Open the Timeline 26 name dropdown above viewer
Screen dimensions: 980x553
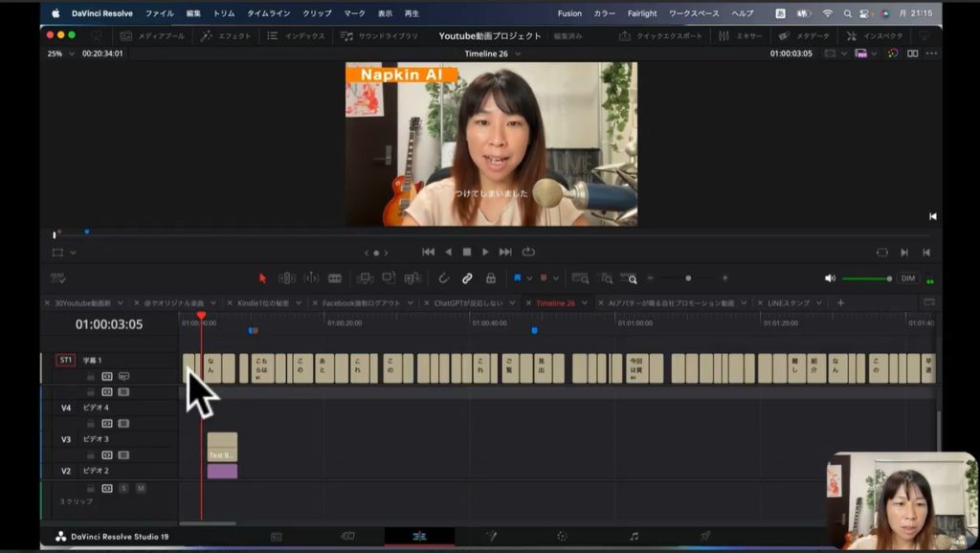(x=518, y=54)
